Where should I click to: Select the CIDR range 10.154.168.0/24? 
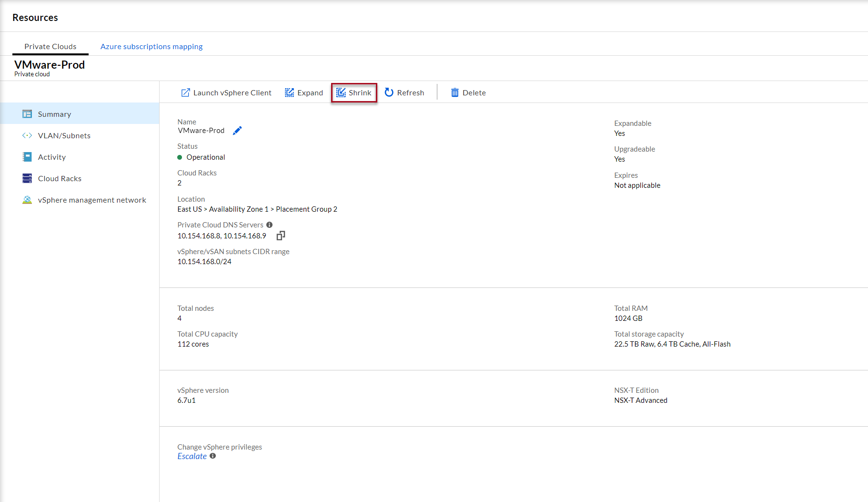click(204, 262)
